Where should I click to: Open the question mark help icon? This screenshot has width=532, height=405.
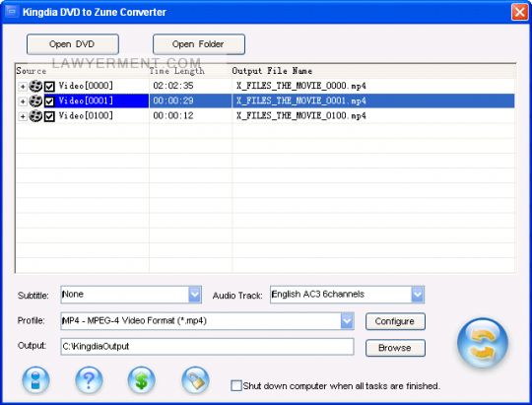pos(89,380)
